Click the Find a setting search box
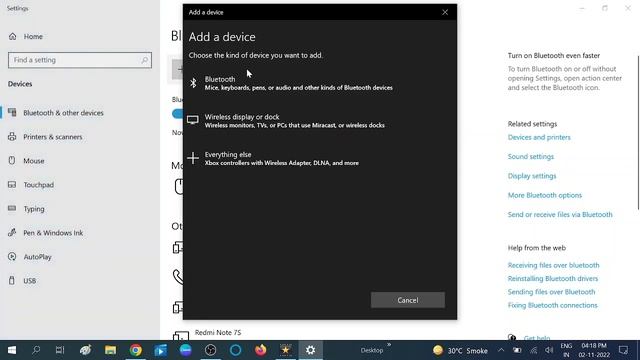The image size is (640, 360). pyautogui.click(x=80, y=60)
